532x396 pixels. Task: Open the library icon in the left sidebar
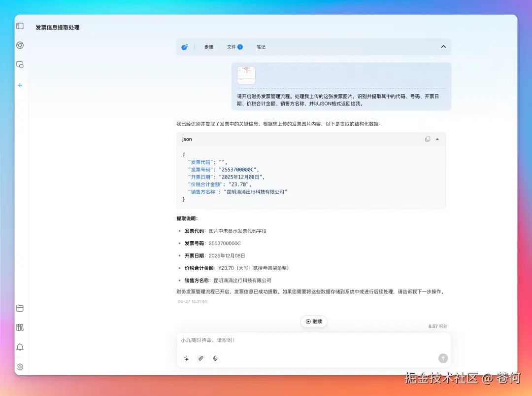coord(20,327)
